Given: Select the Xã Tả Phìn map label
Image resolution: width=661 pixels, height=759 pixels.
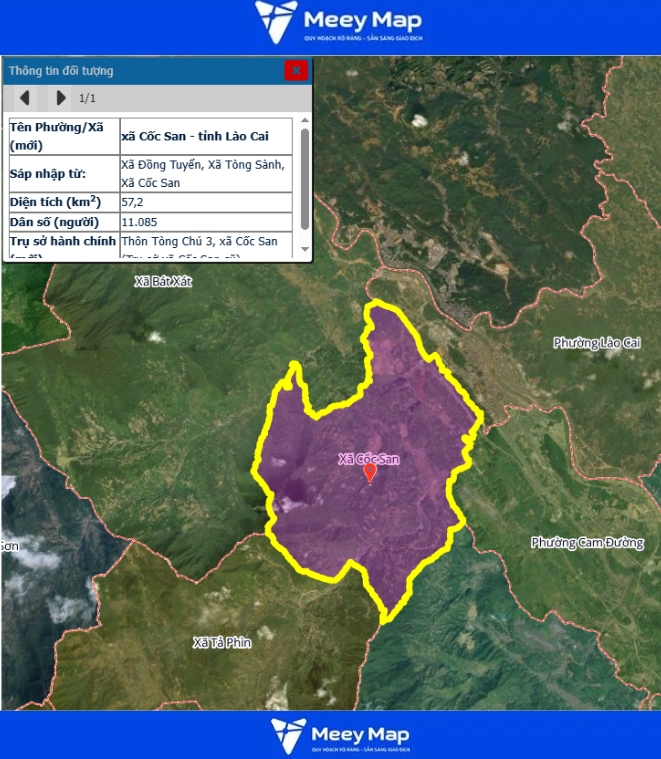Looking at the screenshot, I should click(x=222, y=642).
